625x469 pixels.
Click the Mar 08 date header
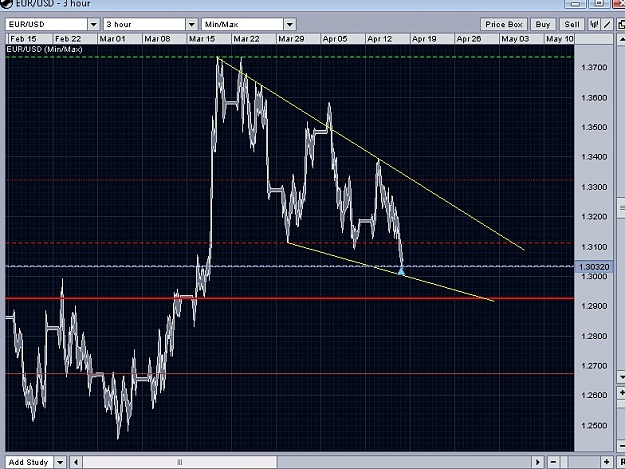pyautogui.click(x=157, y=39)
